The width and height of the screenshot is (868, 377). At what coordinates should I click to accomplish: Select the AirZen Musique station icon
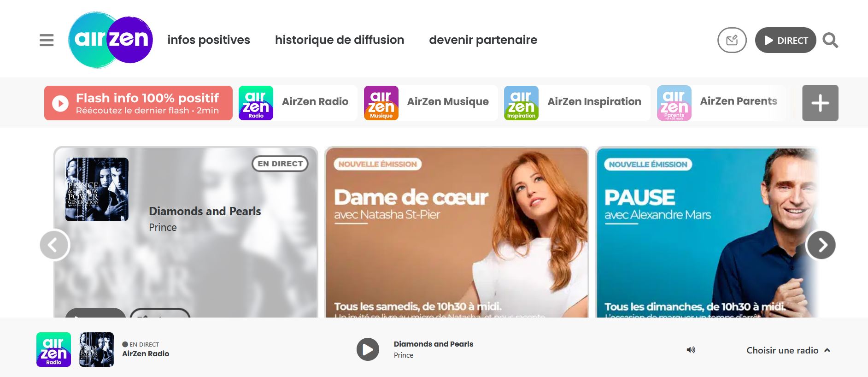(381, 103)
